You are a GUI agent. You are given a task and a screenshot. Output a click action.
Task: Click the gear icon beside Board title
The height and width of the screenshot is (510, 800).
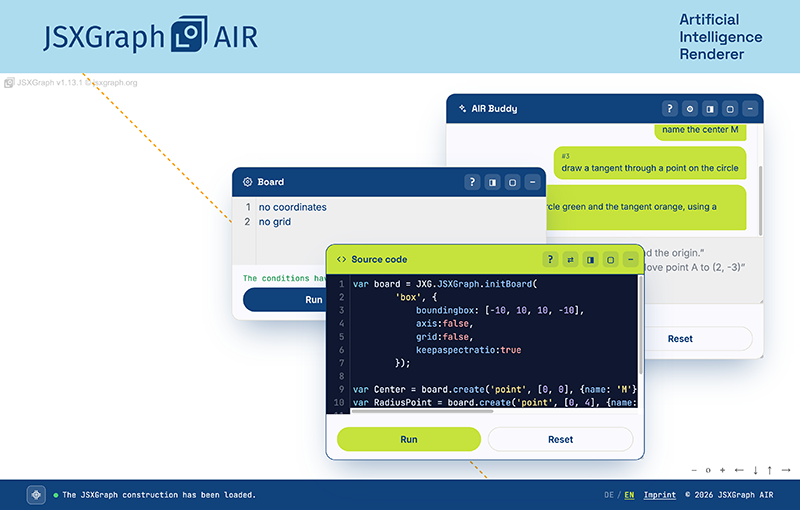247,182
